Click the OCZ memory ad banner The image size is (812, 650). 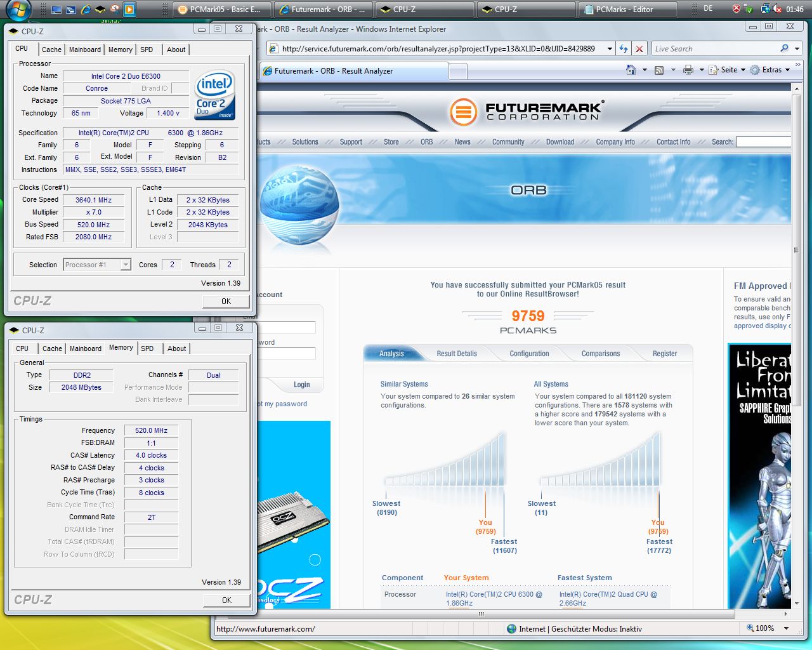click(x=294, y=514)
